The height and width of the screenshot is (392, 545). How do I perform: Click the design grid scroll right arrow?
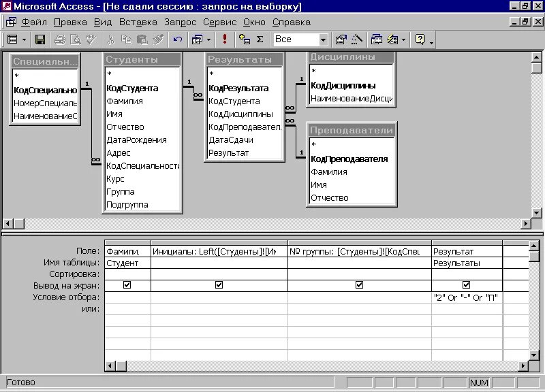[x=523, y=365]
